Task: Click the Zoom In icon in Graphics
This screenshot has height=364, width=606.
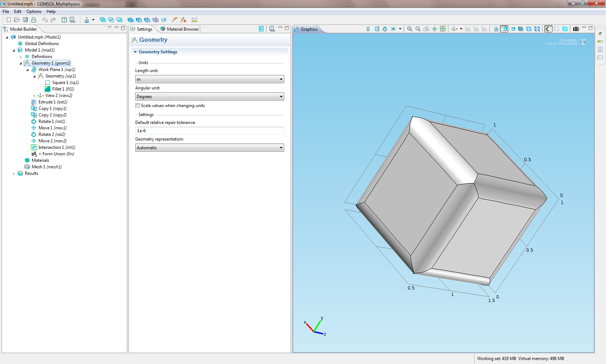Action: 409,29
